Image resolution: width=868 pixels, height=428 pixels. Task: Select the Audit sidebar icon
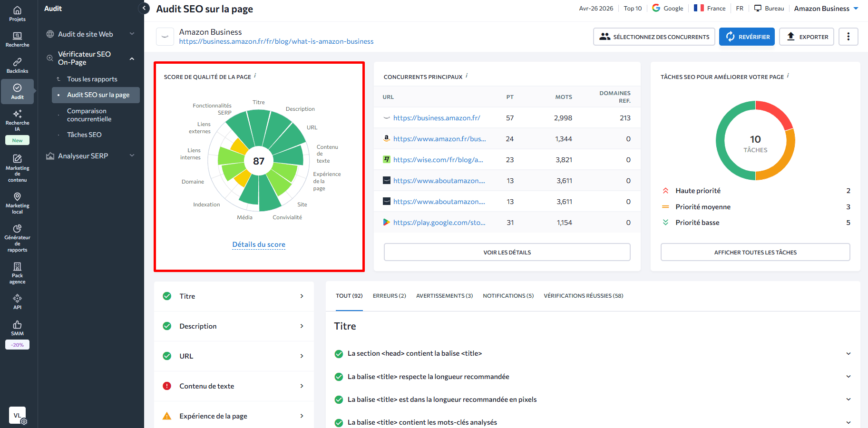17,91
